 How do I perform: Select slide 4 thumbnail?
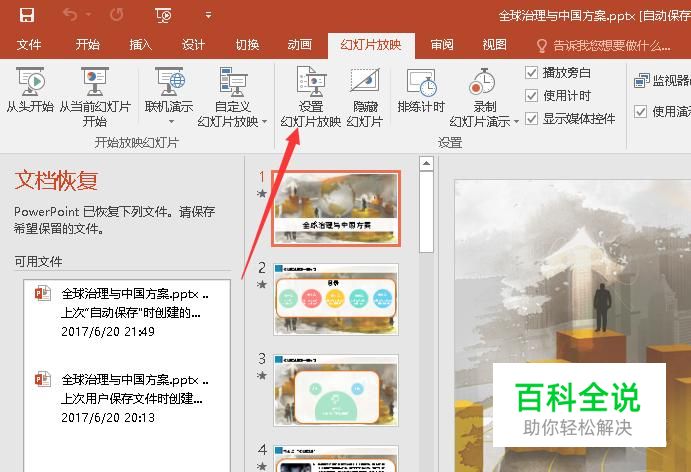click(x=336, y=459)
